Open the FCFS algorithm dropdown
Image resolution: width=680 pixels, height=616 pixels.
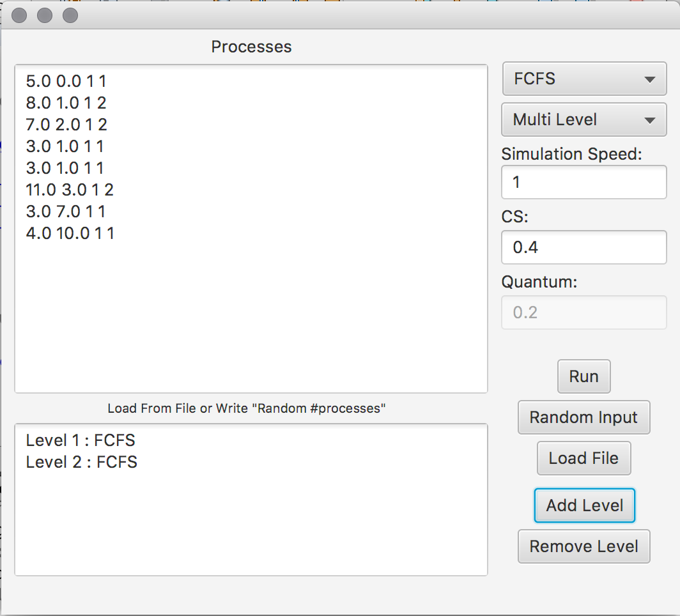584,79
